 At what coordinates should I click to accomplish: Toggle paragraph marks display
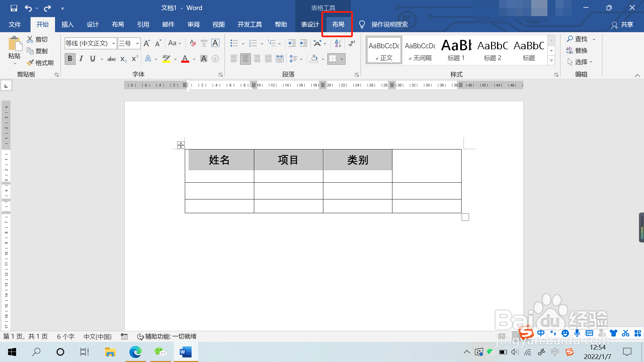tap(351, 43)
